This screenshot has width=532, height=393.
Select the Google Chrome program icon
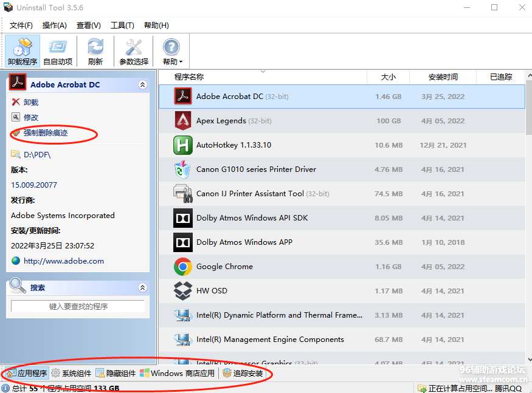click(183, 267)
